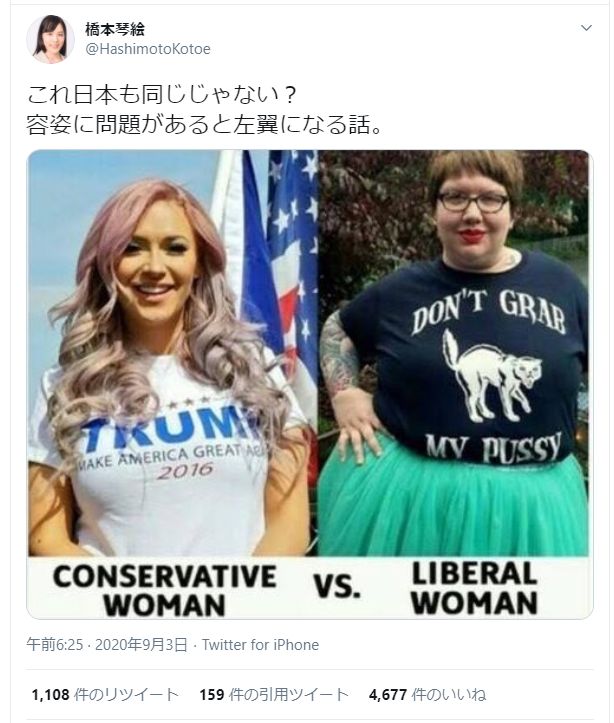Viewport: 614px width, 723px height.
Task: Click the tweet line これ日本も同じじゃない？
Action: coord(162,95)
